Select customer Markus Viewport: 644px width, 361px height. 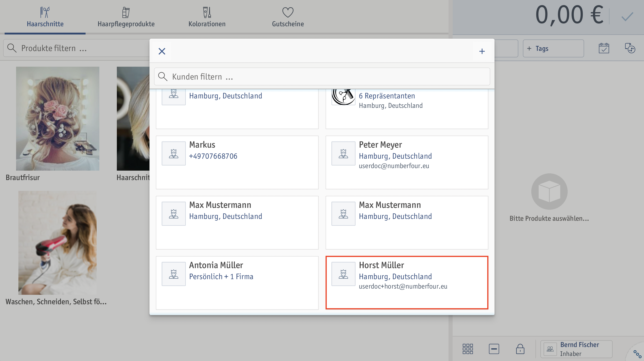point(237,163)
